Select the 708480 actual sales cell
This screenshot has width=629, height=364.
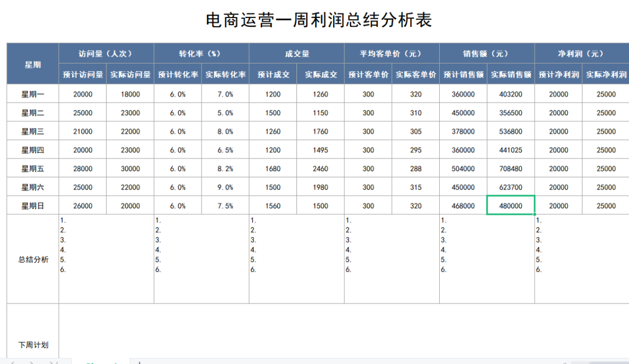pos(511,168)
